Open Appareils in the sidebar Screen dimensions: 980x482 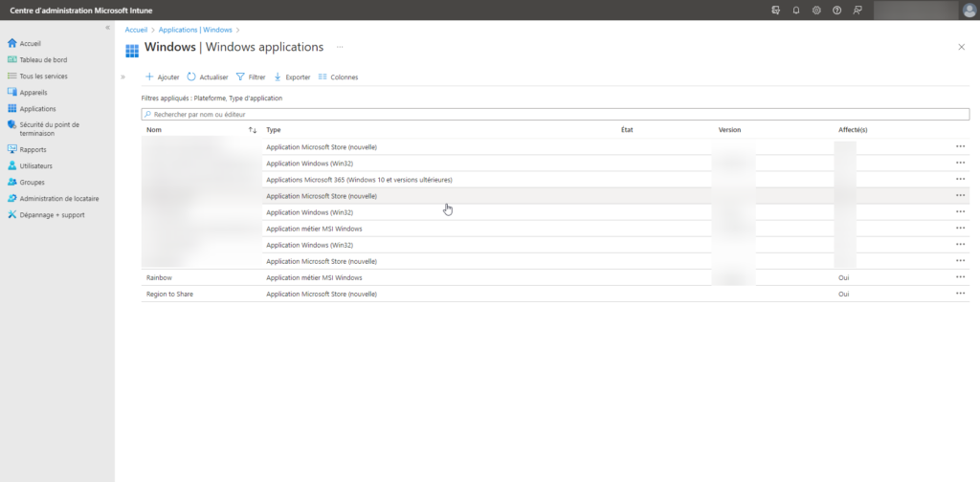(x=33, y=93)
